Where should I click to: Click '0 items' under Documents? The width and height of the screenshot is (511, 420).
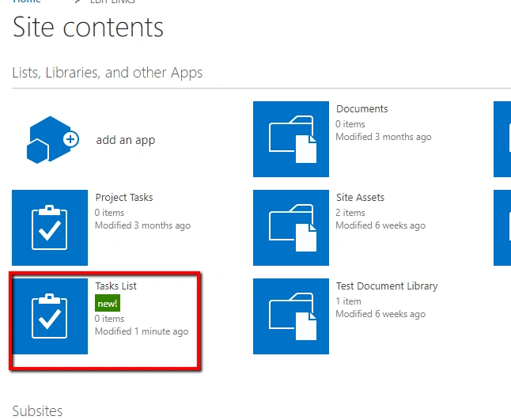350,124
